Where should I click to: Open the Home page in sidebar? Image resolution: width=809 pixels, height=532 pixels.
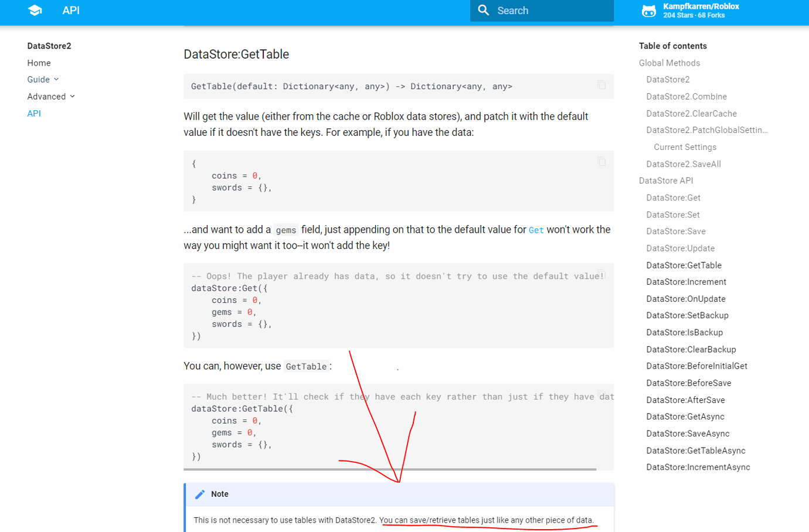pyautogui.click(x=39, y=63)
